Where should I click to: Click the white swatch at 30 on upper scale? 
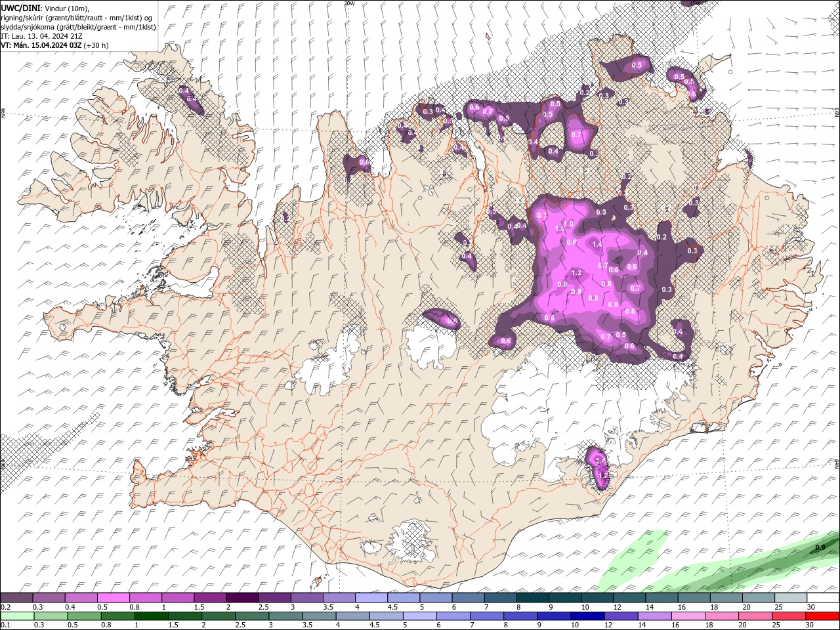(x=823, y=598)
